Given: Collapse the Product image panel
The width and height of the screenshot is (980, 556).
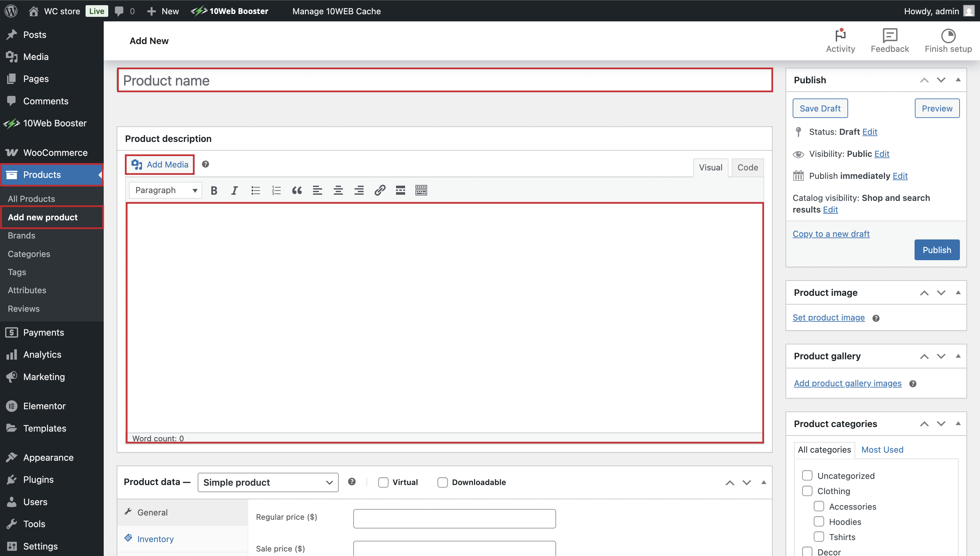Looking at the screenshot, I should coord(958,293).
